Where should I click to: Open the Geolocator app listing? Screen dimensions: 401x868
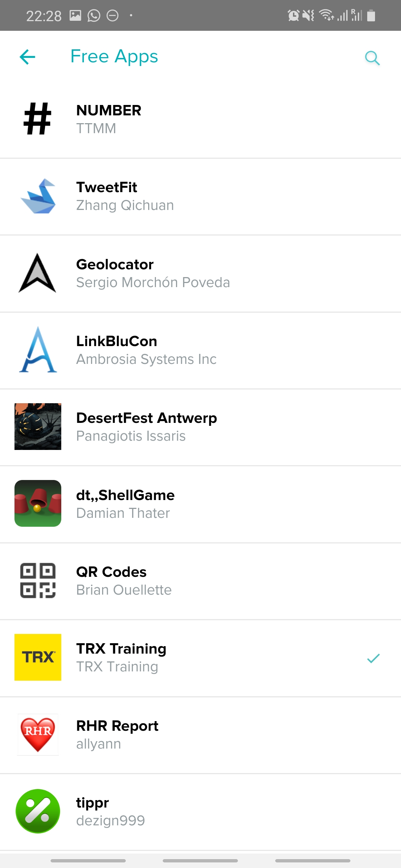click(x=153, y=273)
